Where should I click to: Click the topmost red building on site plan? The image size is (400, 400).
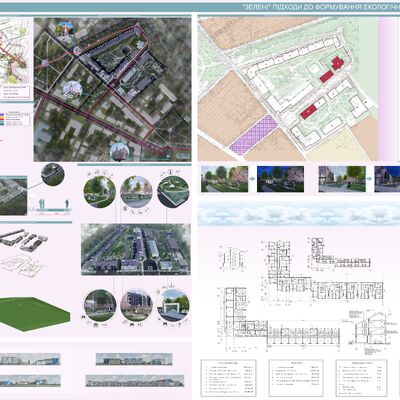pos(337,63)
